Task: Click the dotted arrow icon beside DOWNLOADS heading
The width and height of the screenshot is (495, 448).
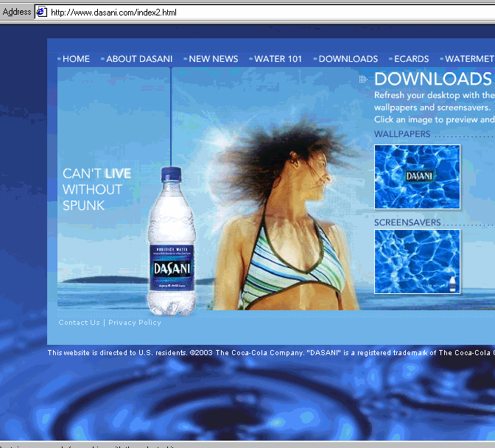Action: [363, 79]
